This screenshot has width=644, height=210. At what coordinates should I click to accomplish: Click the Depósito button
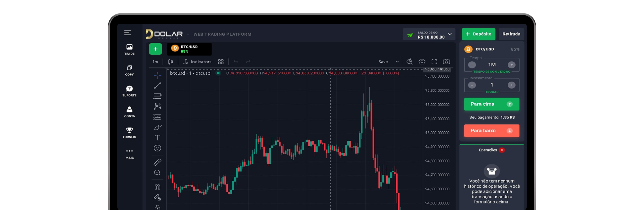[478, 34]
